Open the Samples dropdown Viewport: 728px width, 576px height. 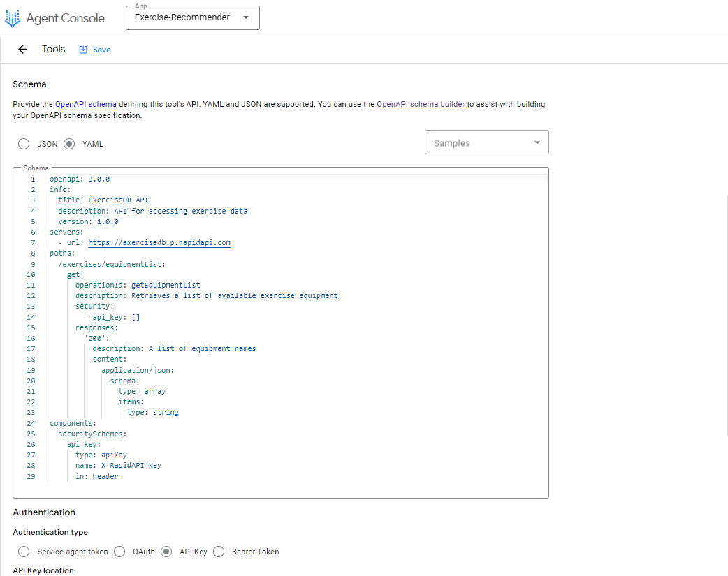pos(486,142)
